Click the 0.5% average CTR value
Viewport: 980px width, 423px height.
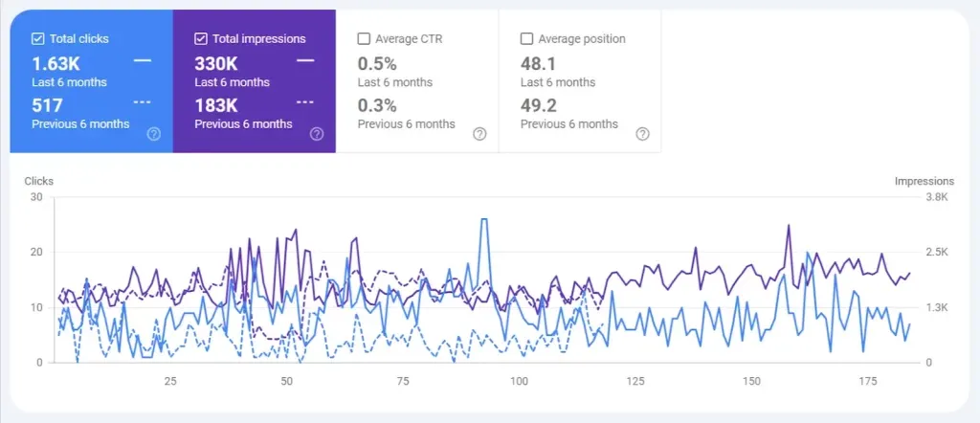pos(376,62)
